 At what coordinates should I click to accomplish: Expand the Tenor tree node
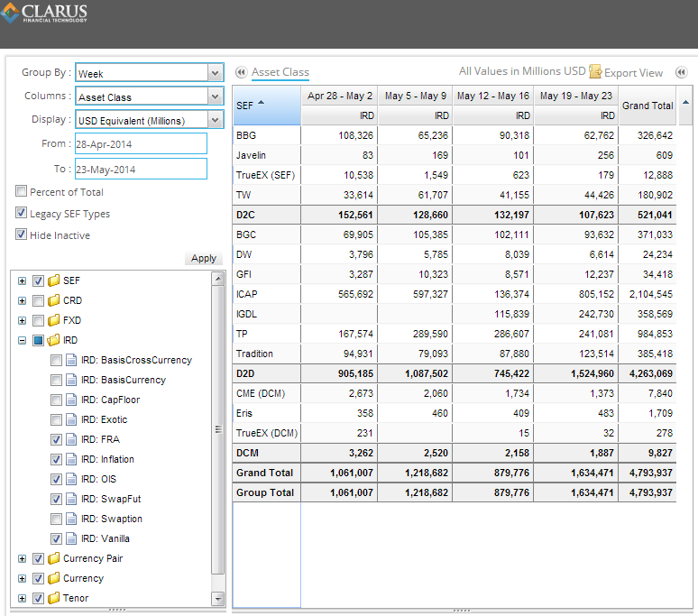[x=22, y=598]
